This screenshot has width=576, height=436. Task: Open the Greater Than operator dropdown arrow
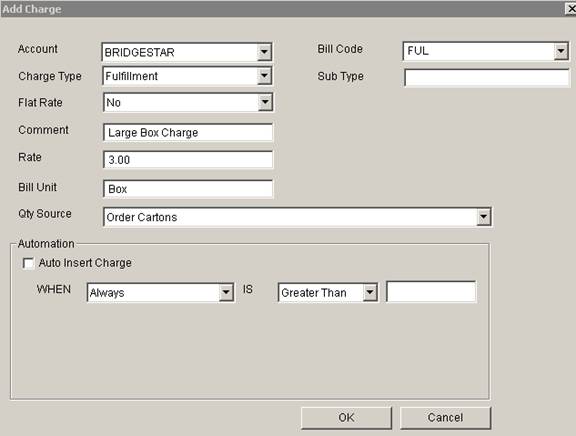tap(370, 292)
